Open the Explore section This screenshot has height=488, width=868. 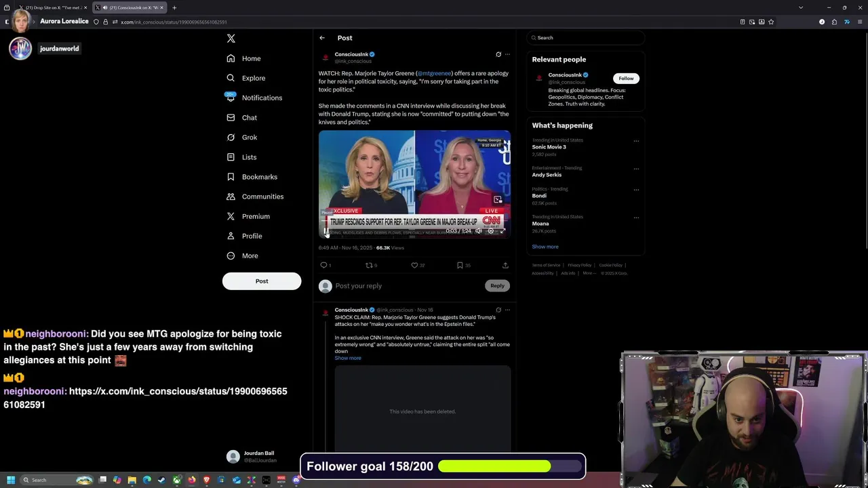246,78
